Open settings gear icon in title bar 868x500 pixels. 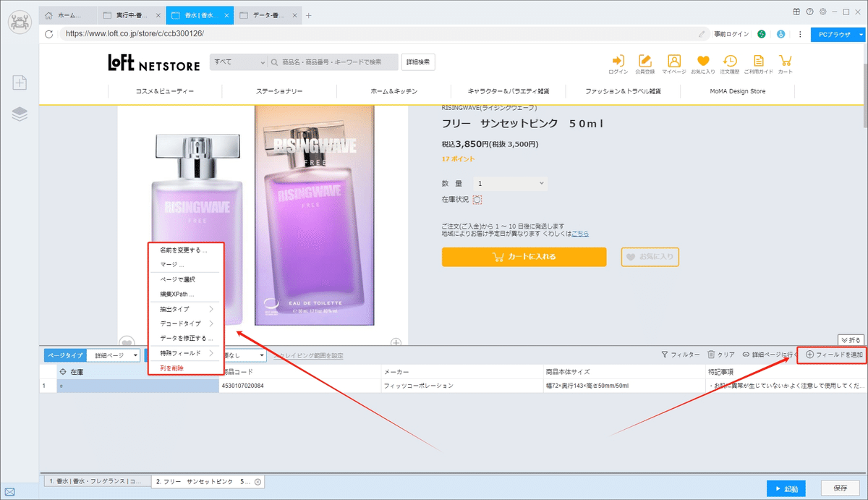click(822, 12)
